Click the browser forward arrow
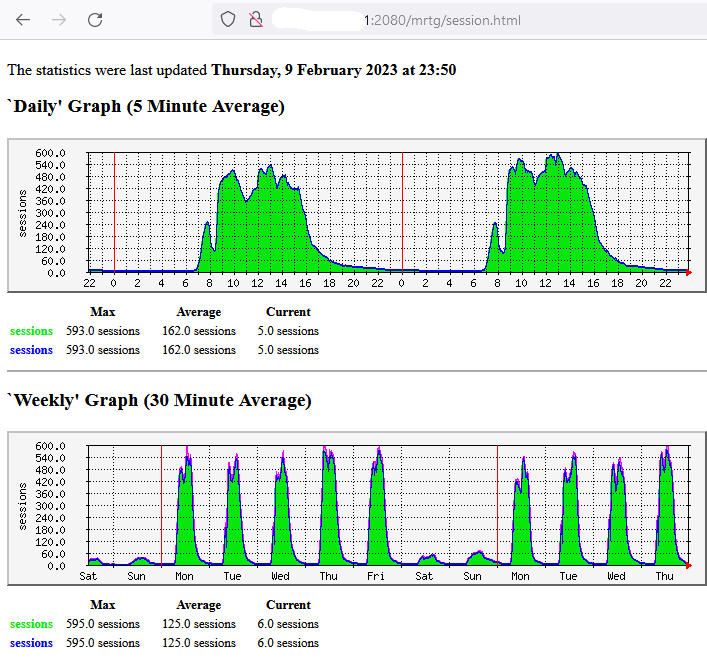This screenshot has width=707, height=660. click(59, 20)
